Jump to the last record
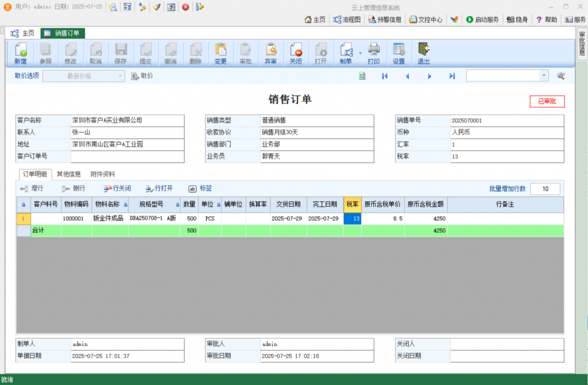Screen dimensions: 588x385 pos(452,76)
